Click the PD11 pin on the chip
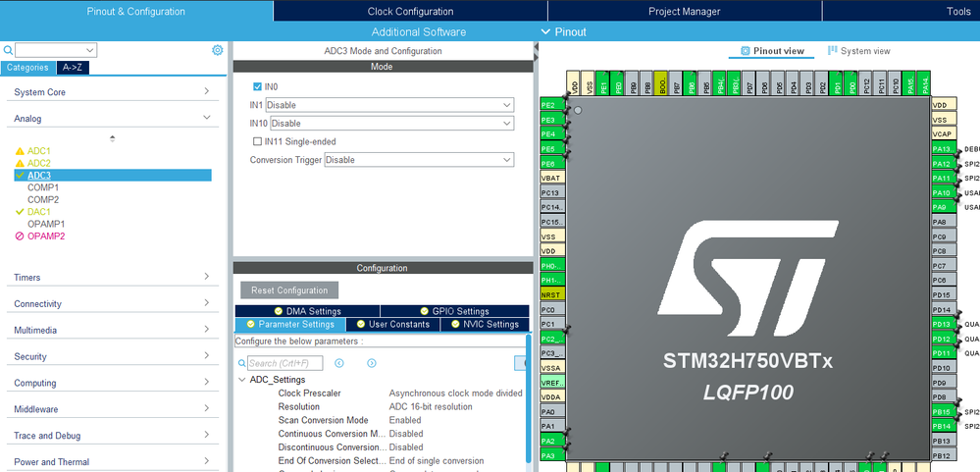The width and height of the screenshot is (980, 472). click(944, 353)
